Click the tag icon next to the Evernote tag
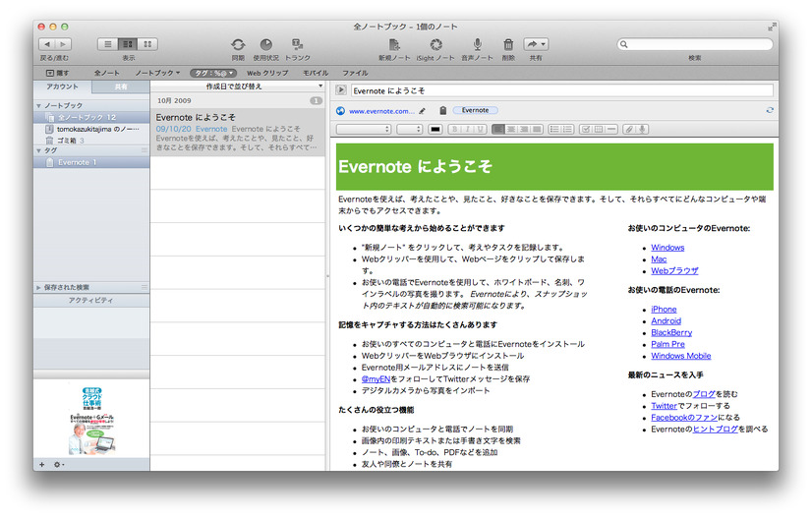Screen dimensions: 812x517 tap(442, 110)
